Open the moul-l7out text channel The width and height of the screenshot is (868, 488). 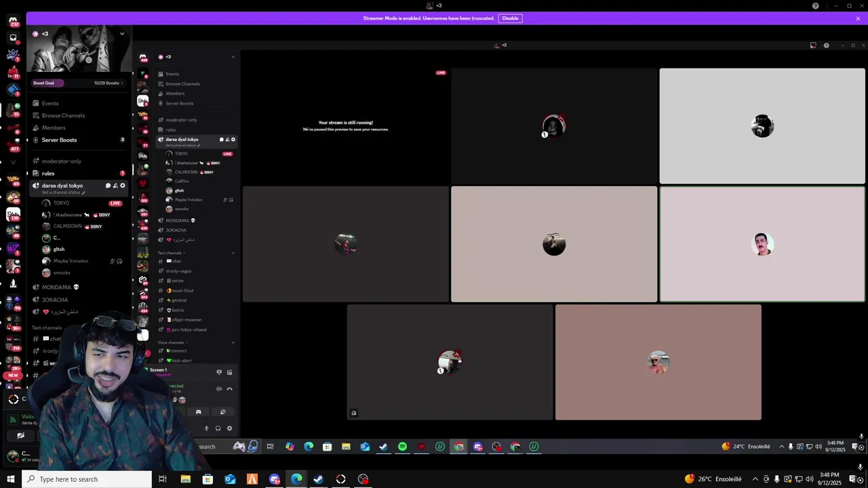(181, 291)
